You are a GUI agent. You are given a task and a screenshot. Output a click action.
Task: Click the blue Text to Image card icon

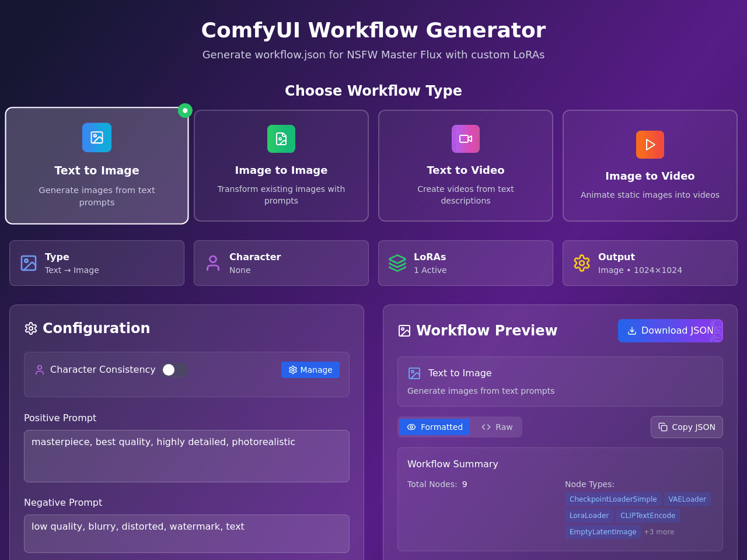coord(97,138)
